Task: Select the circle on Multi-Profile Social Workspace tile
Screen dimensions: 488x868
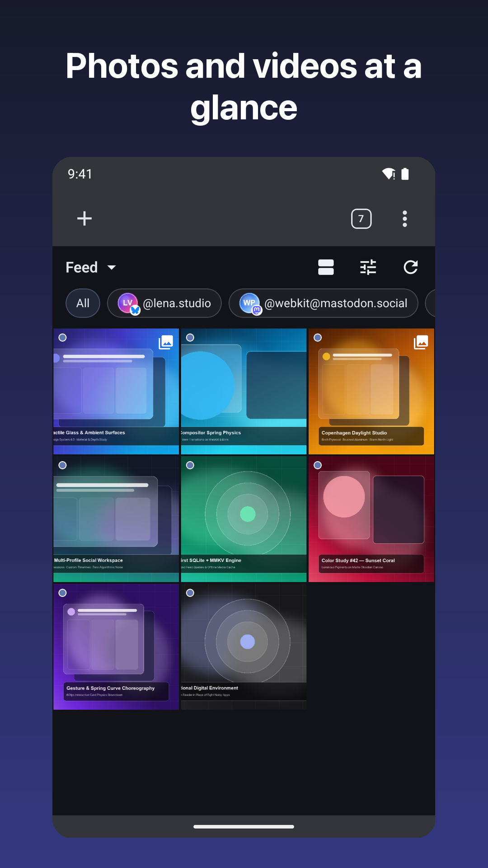Action: tap(63, 465)
